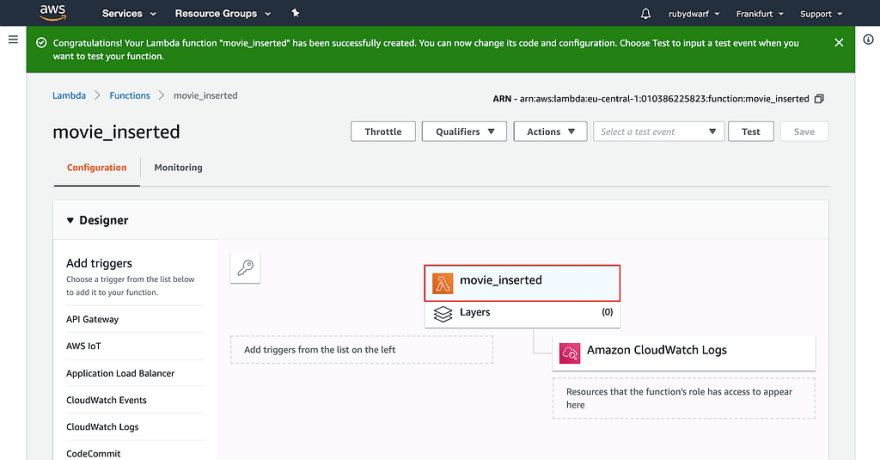This screenshot has height=460, width=880.
Task: Add CloudWatch Logs trigger from list
Action: pos(102,427)
